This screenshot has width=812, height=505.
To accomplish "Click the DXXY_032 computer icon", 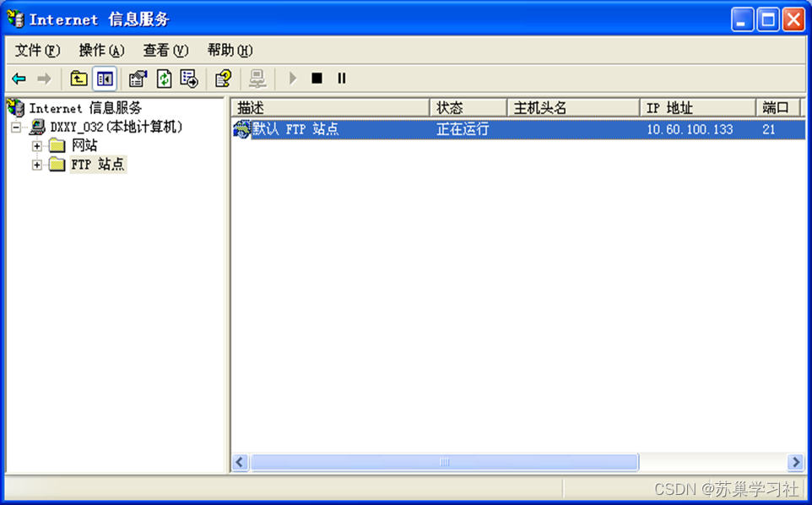I will click(37, 127).
